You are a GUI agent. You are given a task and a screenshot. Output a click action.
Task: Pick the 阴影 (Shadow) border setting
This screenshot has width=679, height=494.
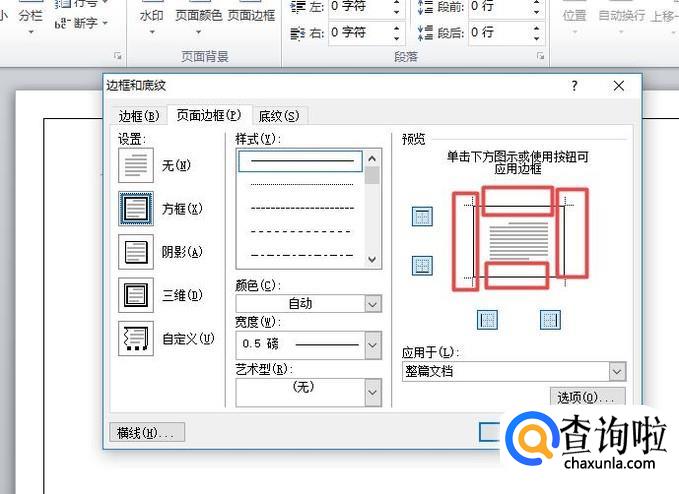point(135,251)
